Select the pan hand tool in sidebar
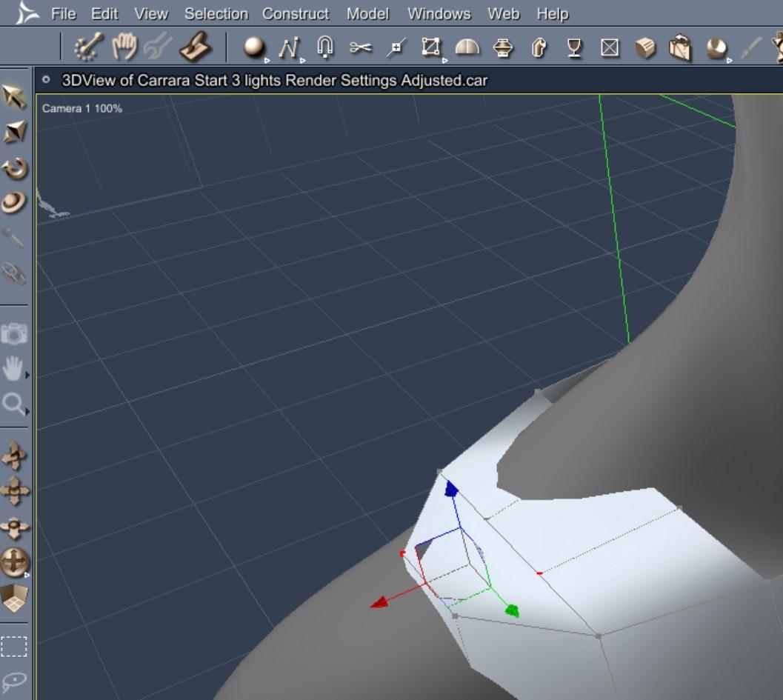783x700 pixels. pyautogui.click(x=12, y=368)
